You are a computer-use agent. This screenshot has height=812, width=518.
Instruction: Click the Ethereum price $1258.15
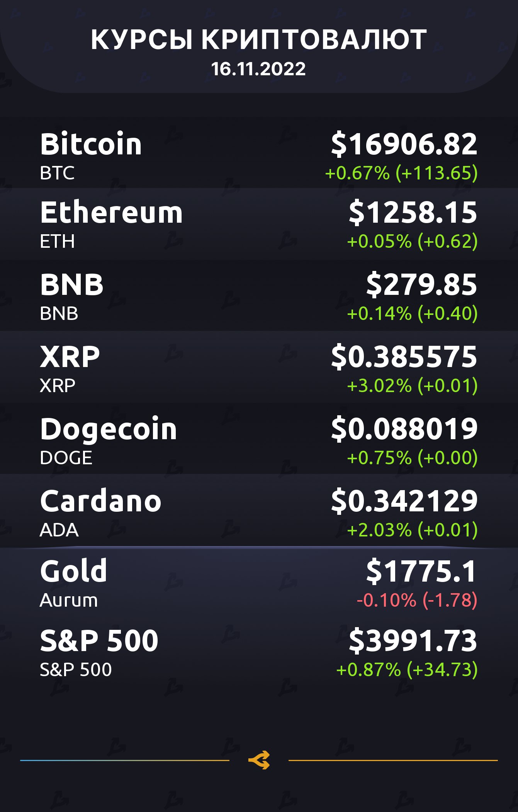[x=413, y=213]
